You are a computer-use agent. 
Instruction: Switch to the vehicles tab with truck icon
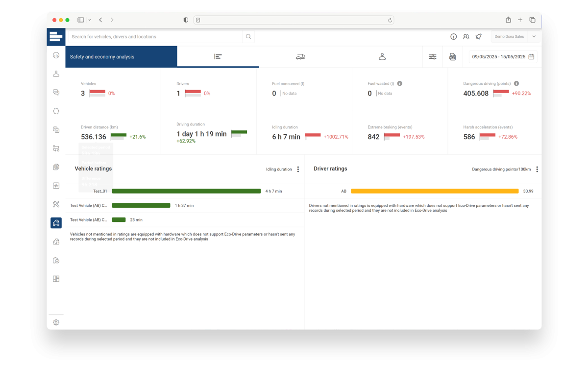pos(300,57)
